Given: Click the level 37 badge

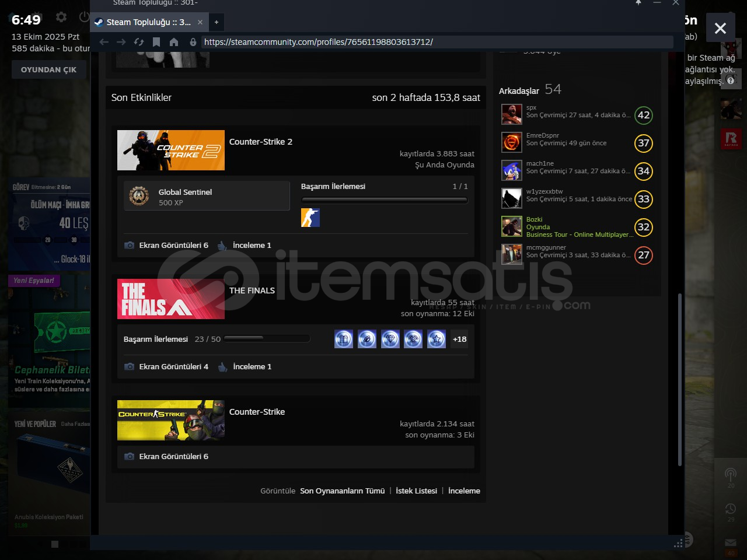Looking at the screenshot, I should (x=644, y=143).
